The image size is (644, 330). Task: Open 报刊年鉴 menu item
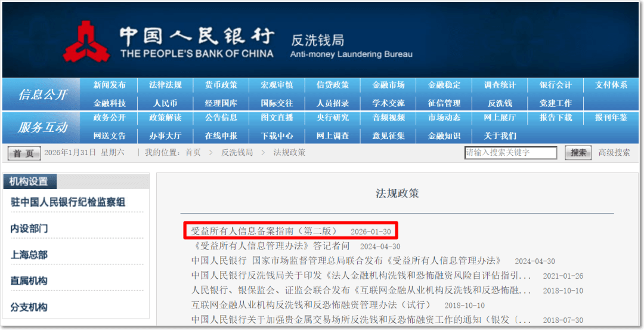click(611, 118)
